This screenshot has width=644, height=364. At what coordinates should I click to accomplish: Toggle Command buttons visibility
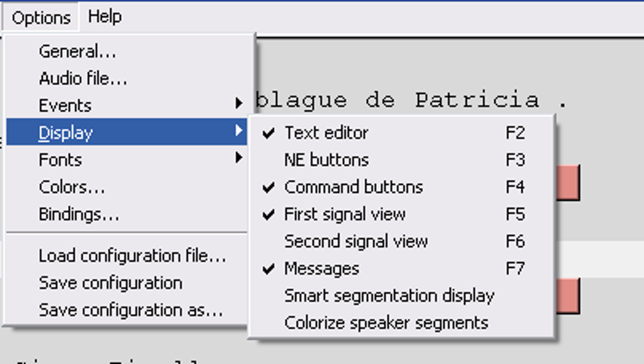pyautogui.click(x=354, y=187)
